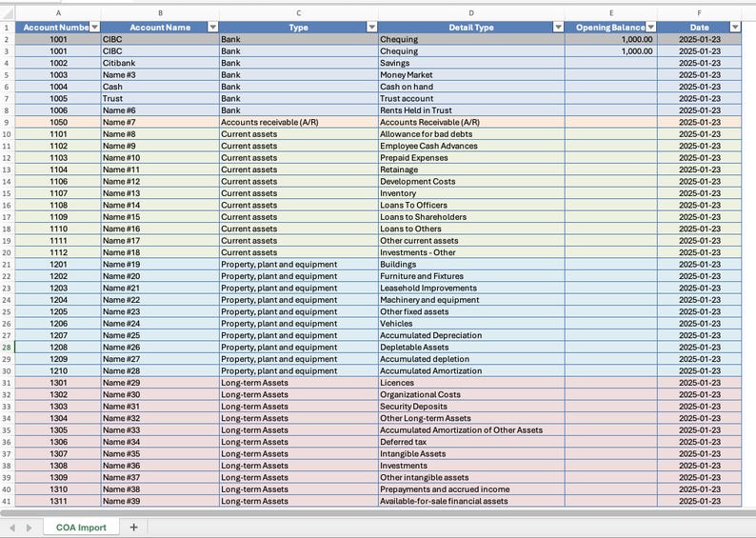Select column E header
Image resolution: width=756 pixels, height=538 pixels.
tap(611, 13)
